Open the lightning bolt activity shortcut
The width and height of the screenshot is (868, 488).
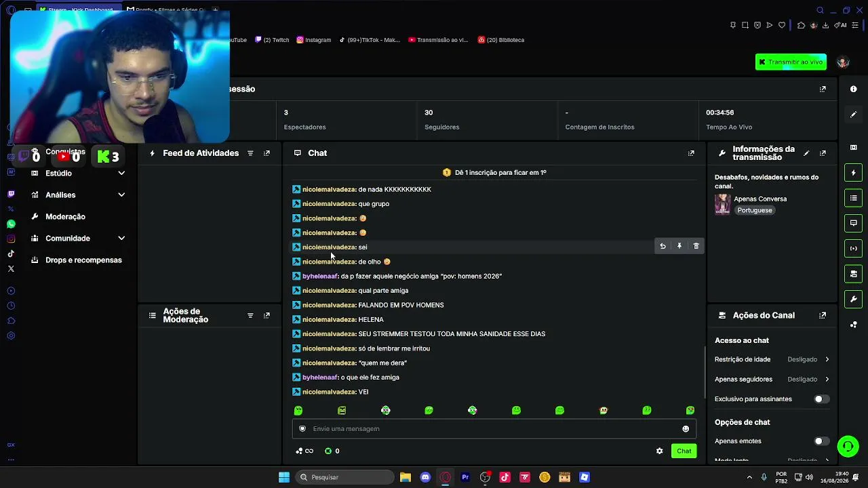tap(854, 173)
